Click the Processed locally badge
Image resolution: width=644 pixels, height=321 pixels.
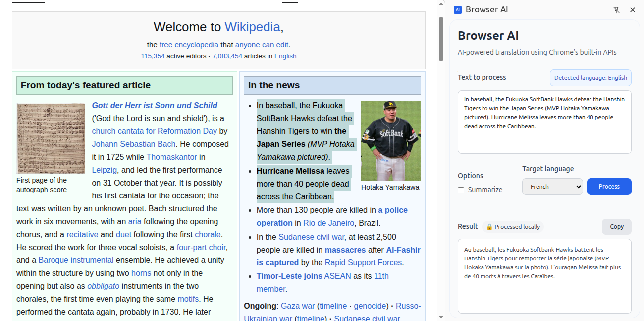pyautogui.click(x=513, y=227)
